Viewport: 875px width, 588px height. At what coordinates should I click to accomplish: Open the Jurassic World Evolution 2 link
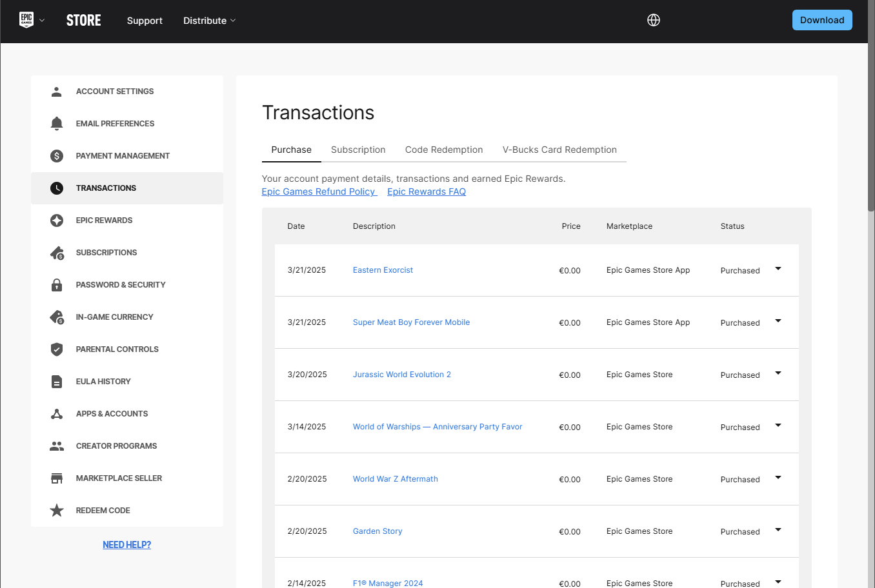point(402,375)
